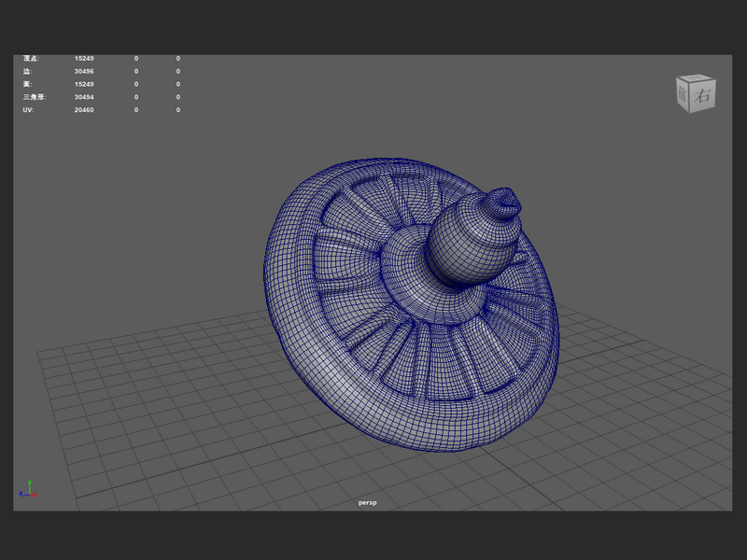Click the UV count value 20460
Viewport: 747px width, 560px height.
[84, 110]
